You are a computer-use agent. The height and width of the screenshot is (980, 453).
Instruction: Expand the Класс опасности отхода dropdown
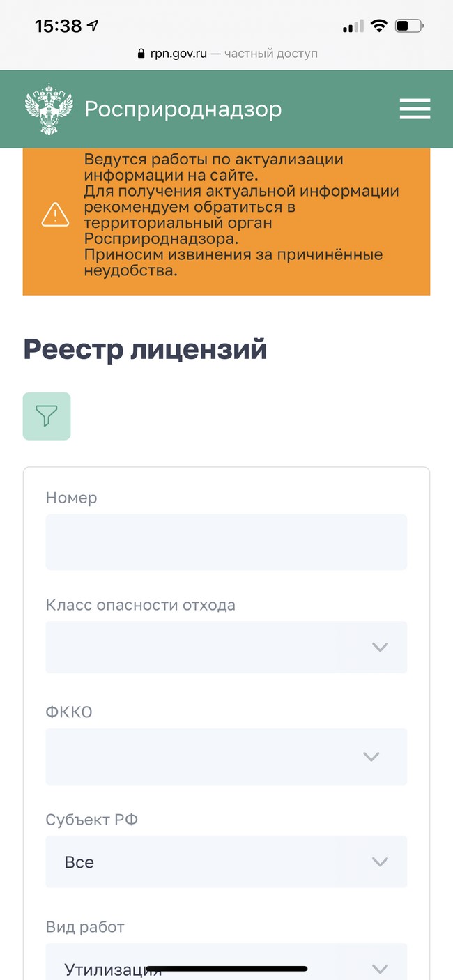click(x=227, y=647)
